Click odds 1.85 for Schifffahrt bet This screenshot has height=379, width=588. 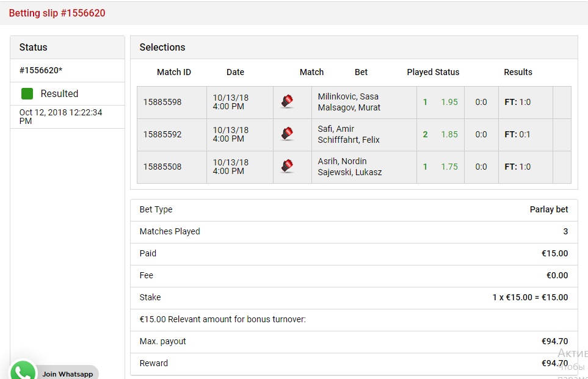449,134
